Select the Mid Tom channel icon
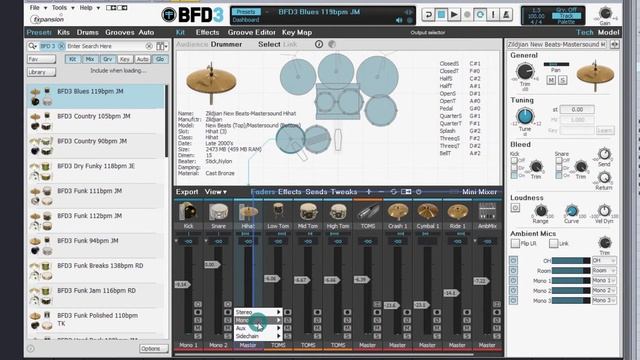Image resolution: width=640 pixels, height=360 pixels. pyautogui.click(x=308, y=212)
